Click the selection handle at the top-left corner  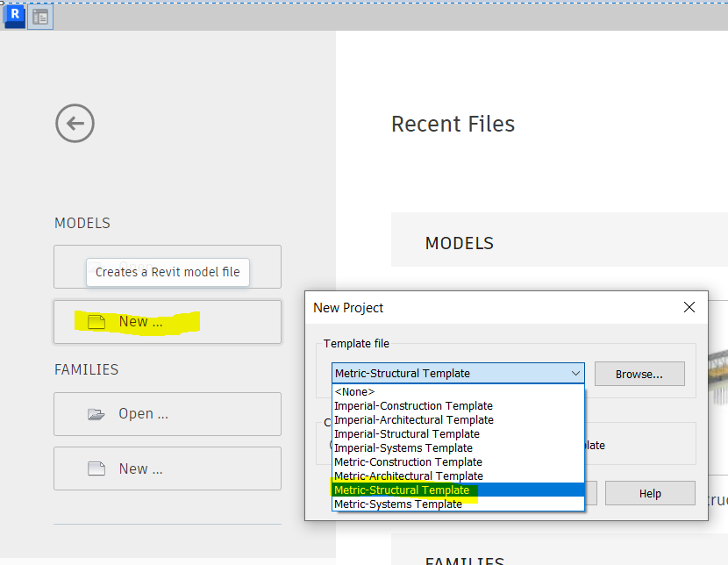coord(3,3)
